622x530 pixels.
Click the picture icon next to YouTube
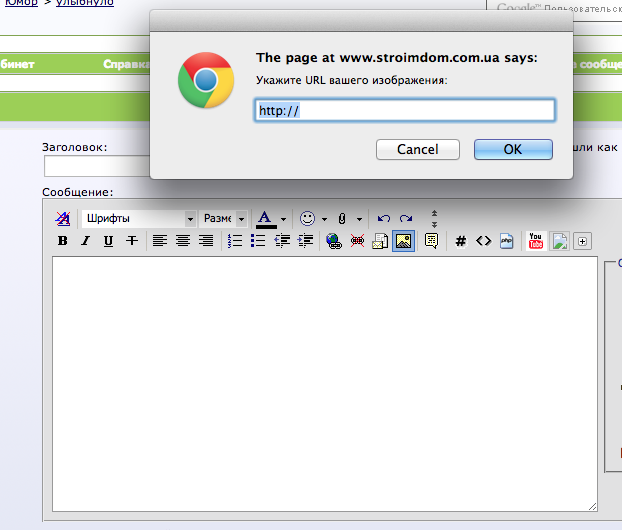pos(559,241)
